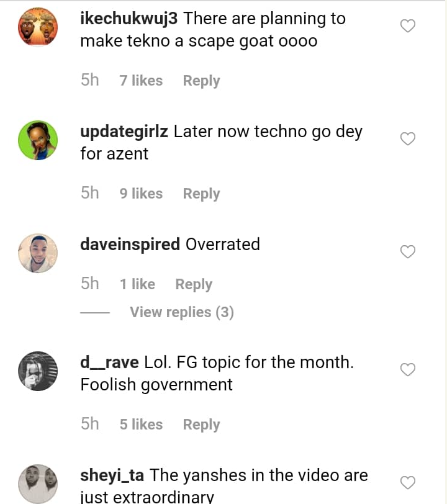Open ikechukwuj3 username link
The width and height of the screenshot is (447, 504).
coord(129,19)
